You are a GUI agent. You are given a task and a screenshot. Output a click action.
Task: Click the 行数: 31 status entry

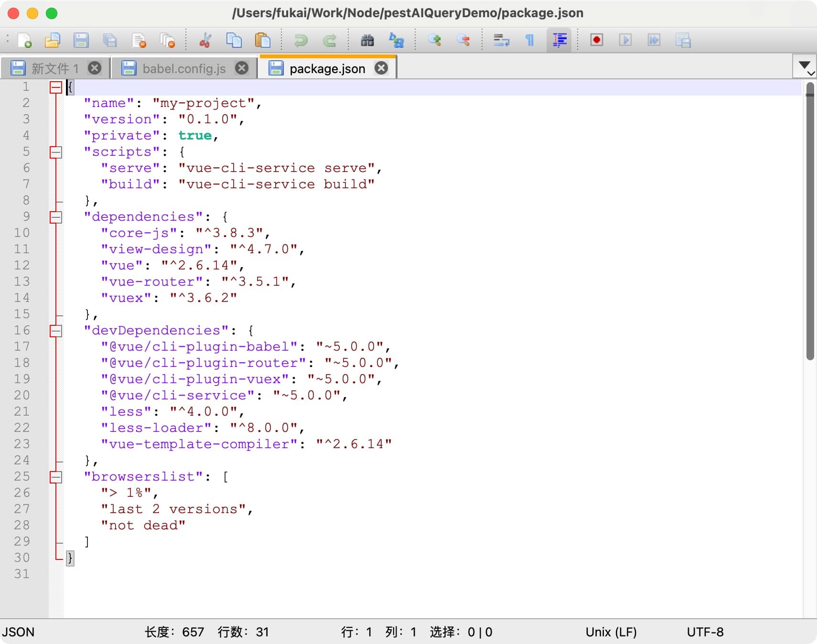[243, 632]
